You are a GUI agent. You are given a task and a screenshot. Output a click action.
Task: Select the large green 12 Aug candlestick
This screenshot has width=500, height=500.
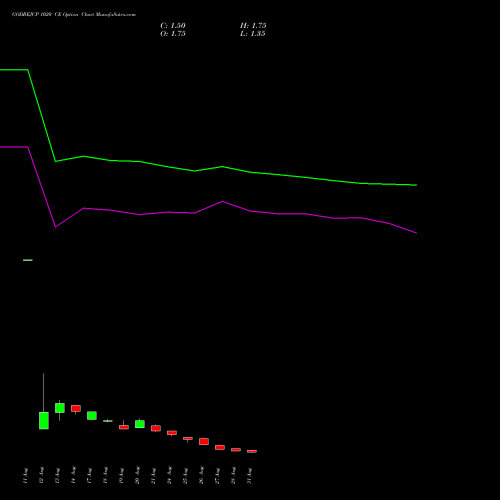coord(44,420)
